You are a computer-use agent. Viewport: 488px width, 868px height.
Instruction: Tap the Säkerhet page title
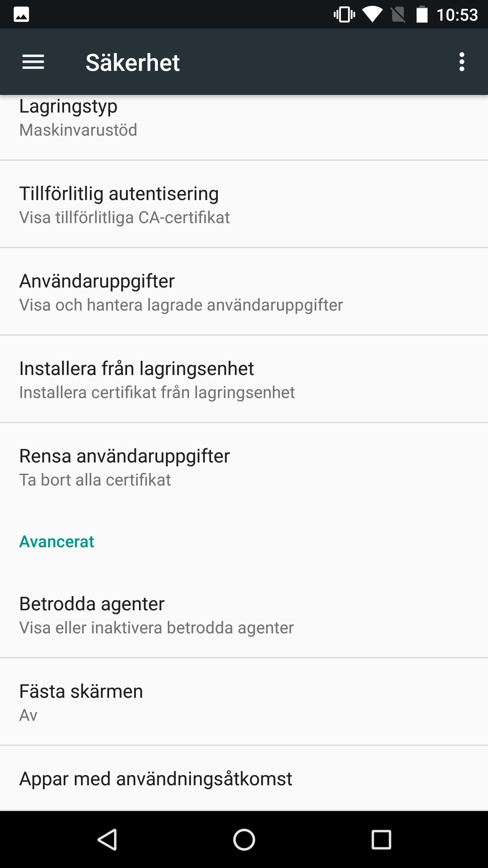click(x=133, y=63)
